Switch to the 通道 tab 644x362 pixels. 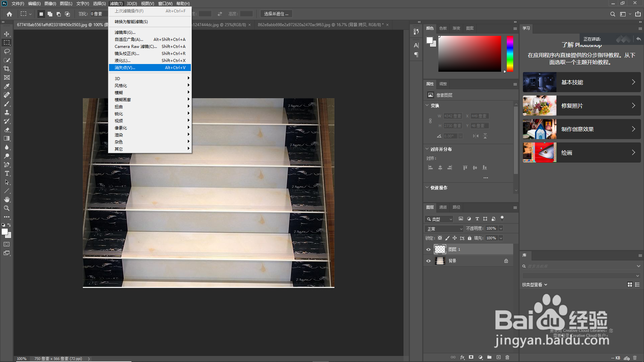(x=443, y=207)
